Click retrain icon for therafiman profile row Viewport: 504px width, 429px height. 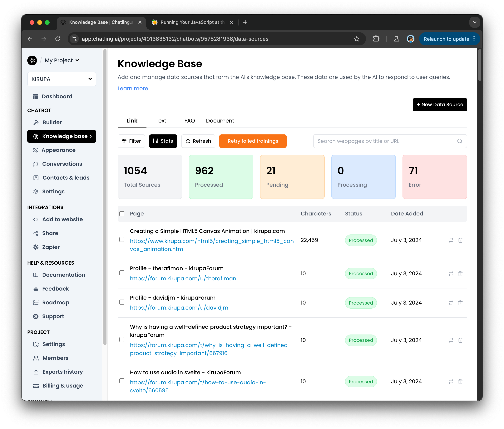(451, 273)
